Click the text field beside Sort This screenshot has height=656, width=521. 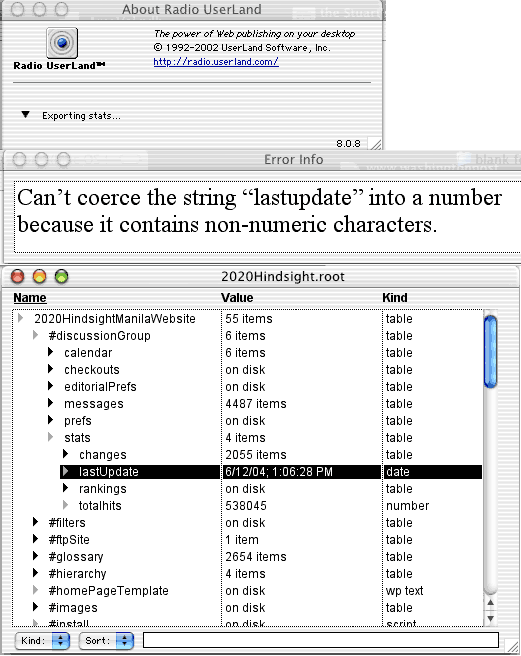[x=321, y=640]
